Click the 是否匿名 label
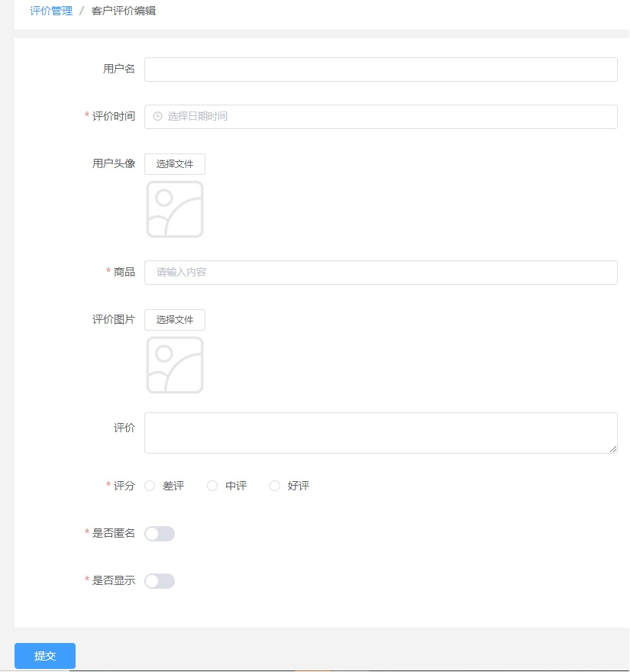 [114, 533]
